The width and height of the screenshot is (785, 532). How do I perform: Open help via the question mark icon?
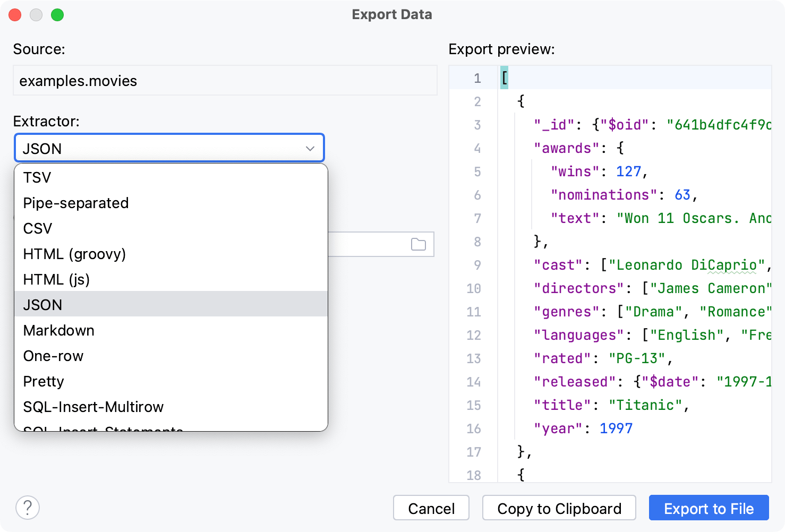[x=27, y=508]
